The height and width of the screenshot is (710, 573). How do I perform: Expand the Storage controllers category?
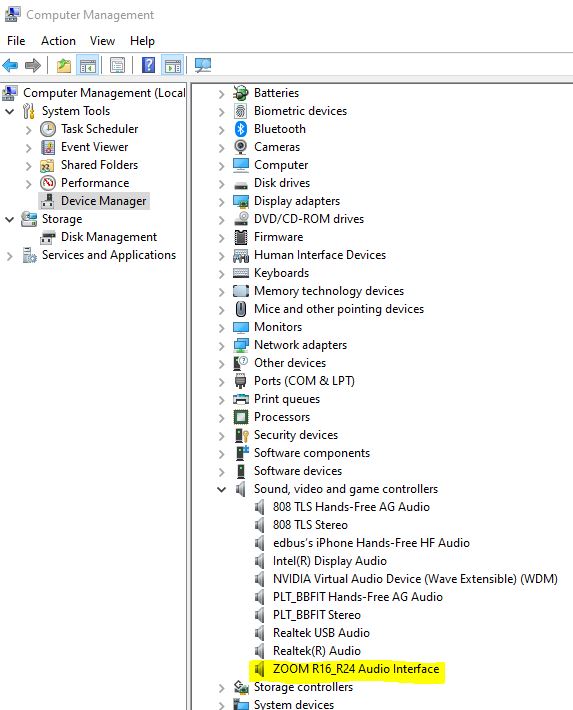coord(221,688)
